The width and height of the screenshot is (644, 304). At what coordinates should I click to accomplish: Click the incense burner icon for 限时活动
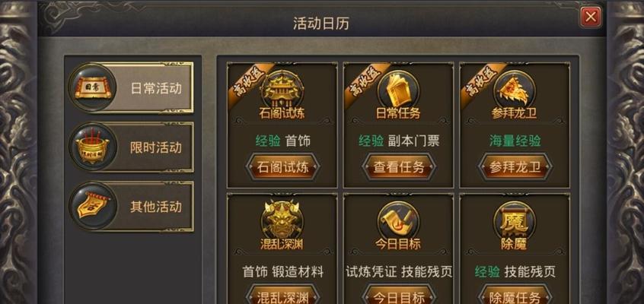click(x=92, y=147)
